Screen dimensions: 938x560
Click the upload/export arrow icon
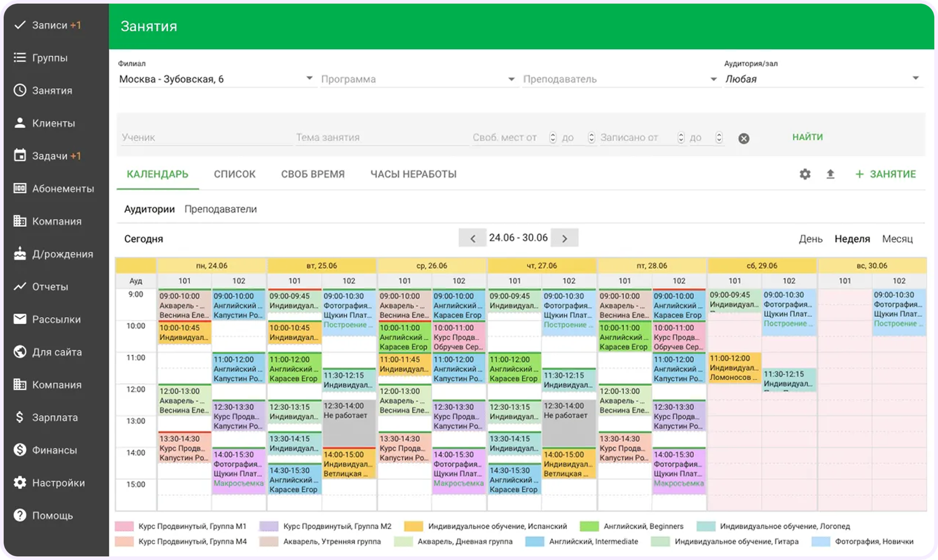[x=830, y=174]
